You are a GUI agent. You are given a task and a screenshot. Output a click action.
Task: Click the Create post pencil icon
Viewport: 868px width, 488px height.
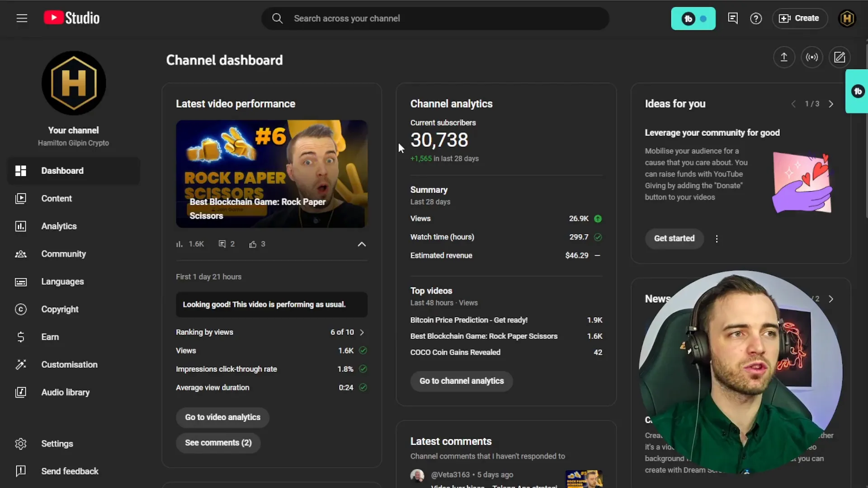click(840, 57)
